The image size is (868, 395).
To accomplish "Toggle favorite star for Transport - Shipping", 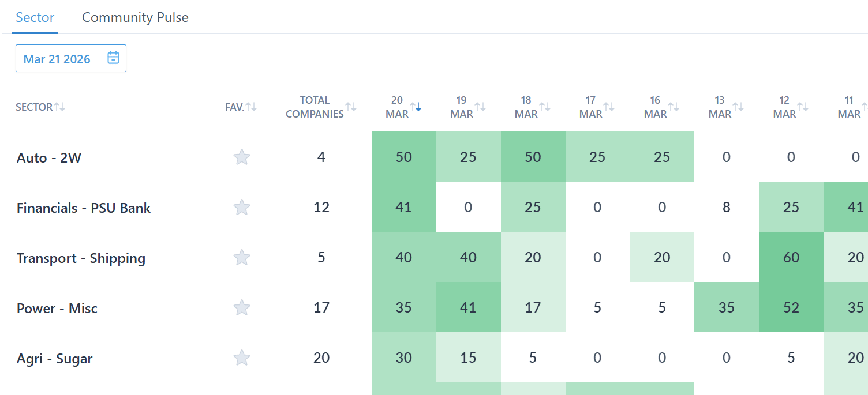I will tap(242, 257).
